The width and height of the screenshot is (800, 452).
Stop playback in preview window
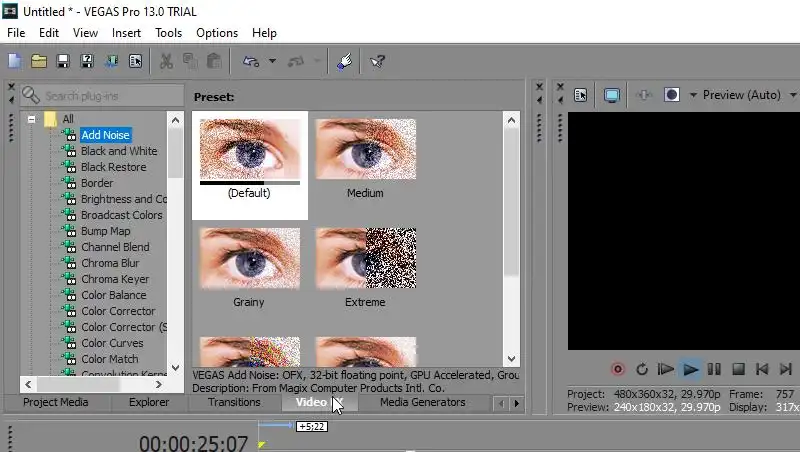click(x=738, y=369)
